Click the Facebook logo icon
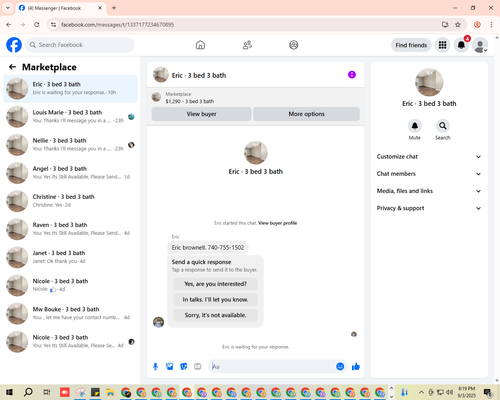This screenshot has height=400, width=500. point(14,45)
